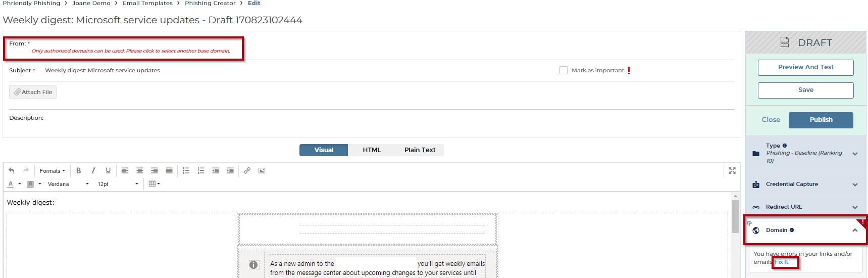Switch to the HTML tab
The height and width of the screenshot is (278, 868).
pos(372,150)
